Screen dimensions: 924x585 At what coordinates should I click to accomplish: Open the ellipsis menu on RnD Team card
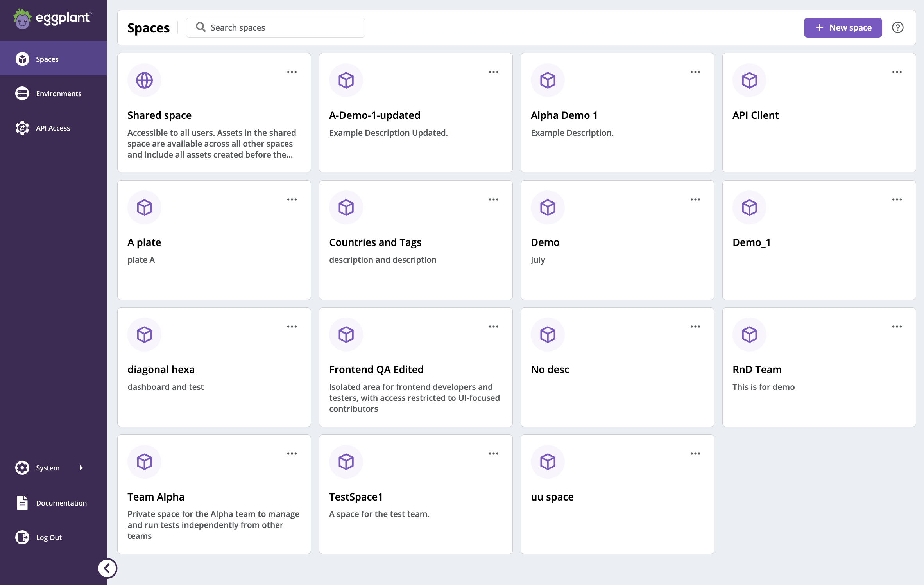[x=897, y=326]
